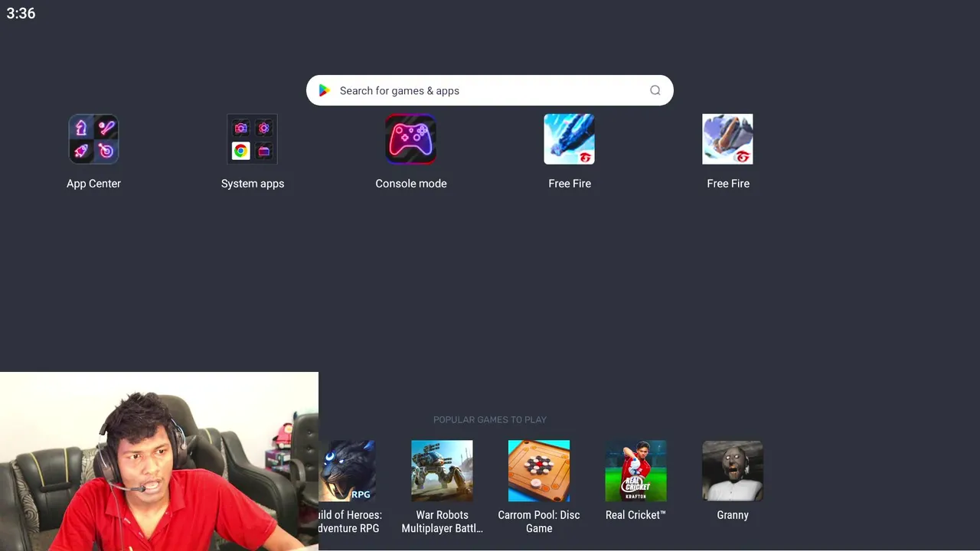Launch the first Free Fire game icon
The image size is (980, 551).
point(570,139)
